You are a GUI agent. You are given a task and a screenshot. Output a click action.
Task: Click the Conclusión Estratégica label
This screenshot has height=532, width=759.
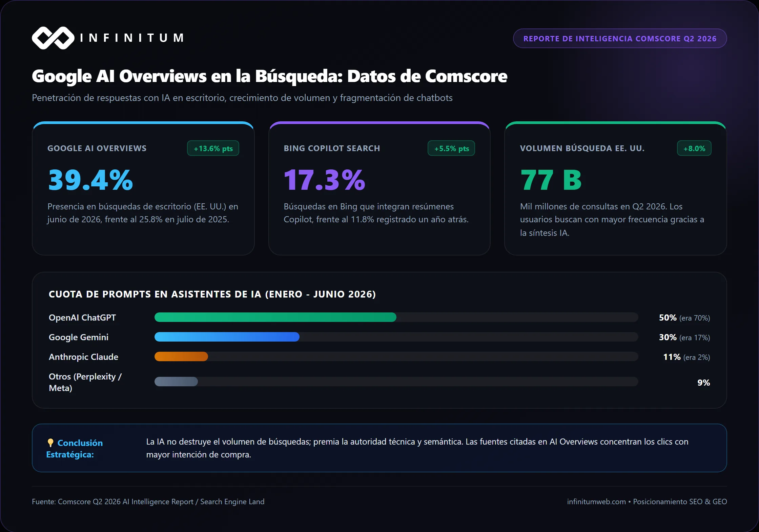[75, 449]
